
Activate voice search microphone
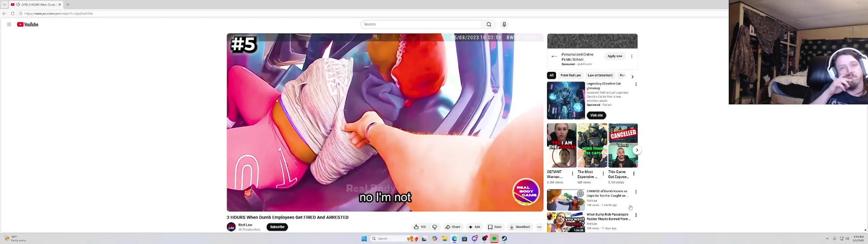point(504,24)
